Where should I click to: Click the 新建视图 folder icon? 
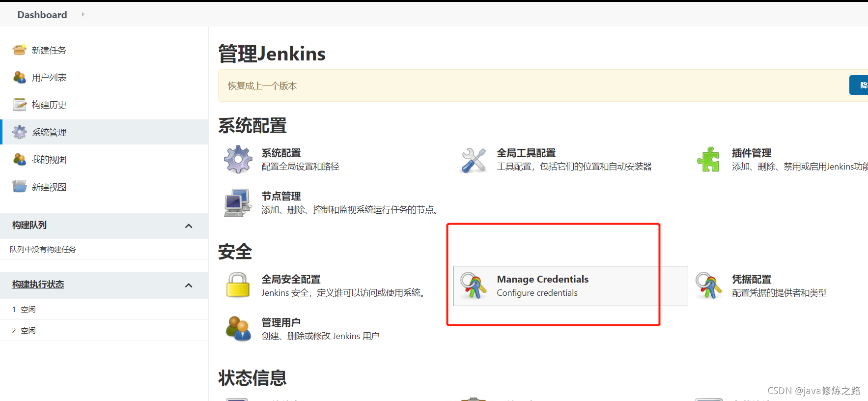(x=20, y=187)
